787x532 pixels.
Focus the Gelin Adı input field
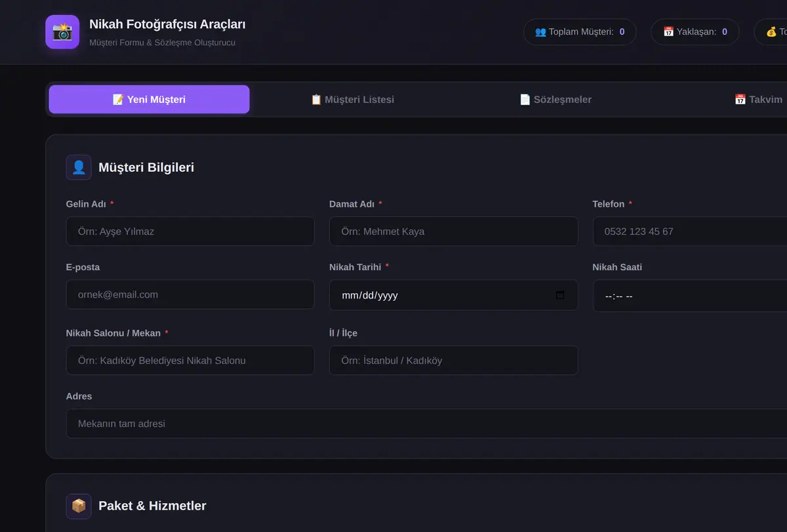[x=190, y=232]
